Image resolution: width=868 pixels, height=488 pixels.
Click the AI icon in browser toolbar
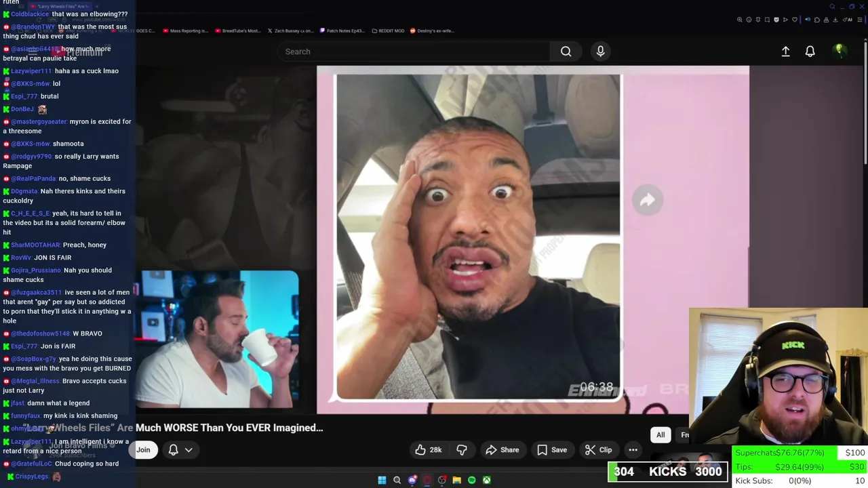pos(848,20)
